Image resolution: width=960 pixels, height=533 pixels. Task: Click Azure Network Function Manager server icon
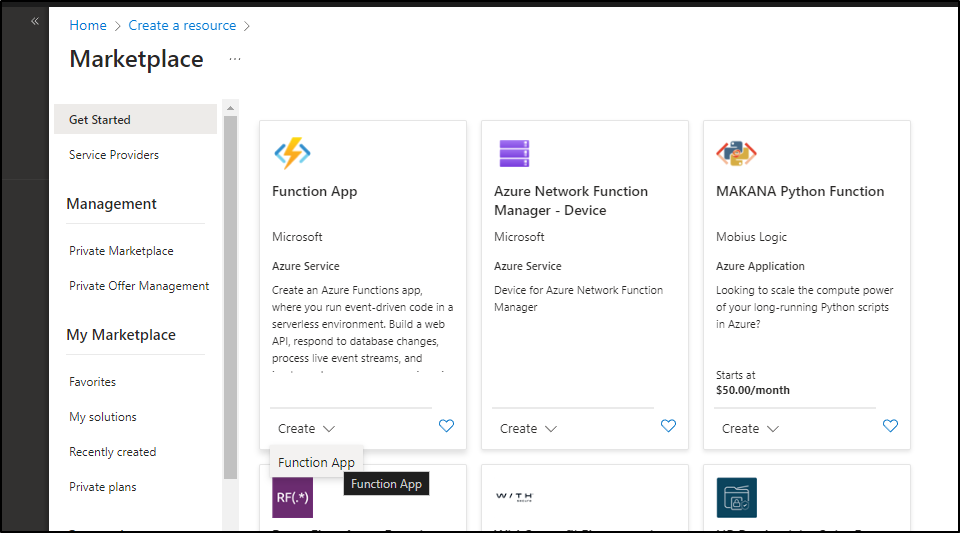[514, 154]
